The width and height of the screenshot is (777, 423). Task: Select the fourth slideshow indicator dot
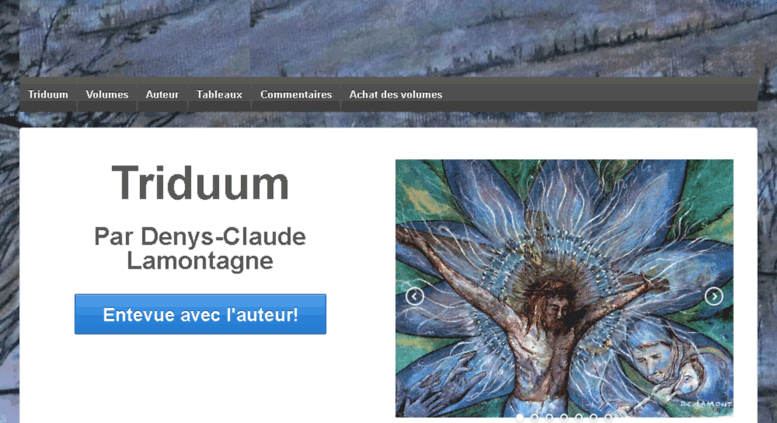(x=564, y=418)
